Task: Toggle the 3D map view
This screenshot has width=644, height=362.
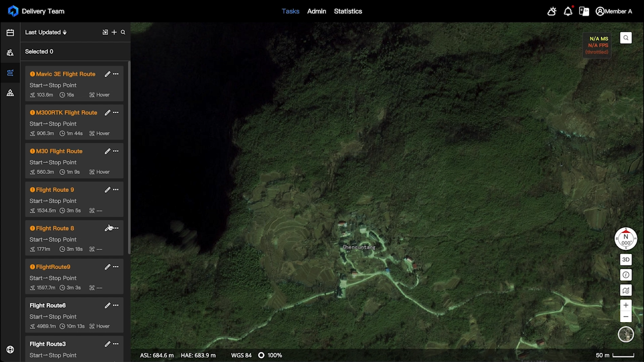Action: click(626, 259)
